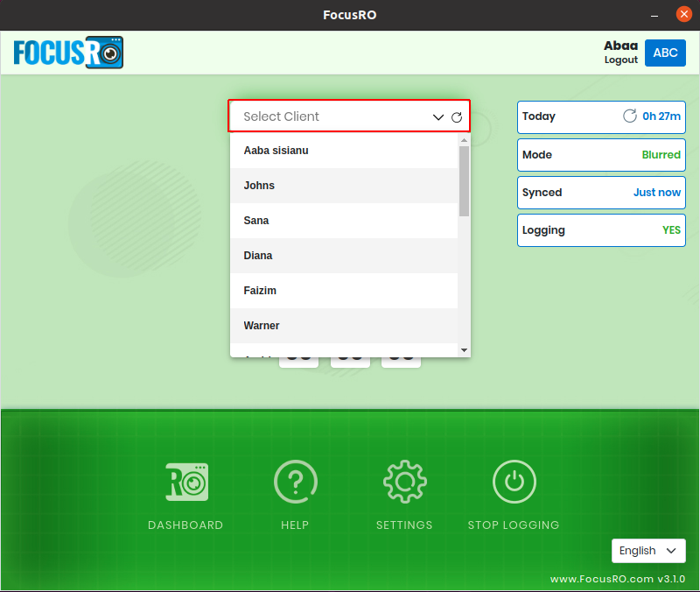Click the STOP LOGGING label
Viewport: 700px width, 592px height.
click(514, 525)
